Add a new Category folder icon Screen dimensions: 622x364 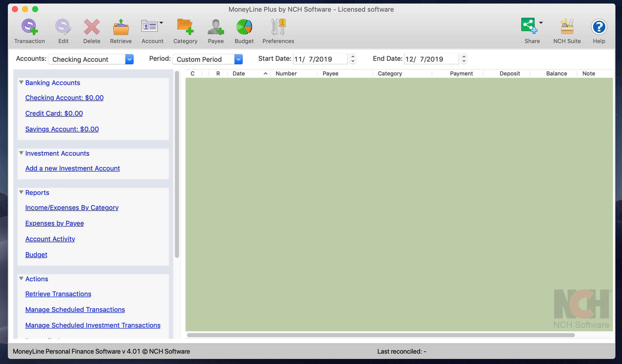point(185,27)
